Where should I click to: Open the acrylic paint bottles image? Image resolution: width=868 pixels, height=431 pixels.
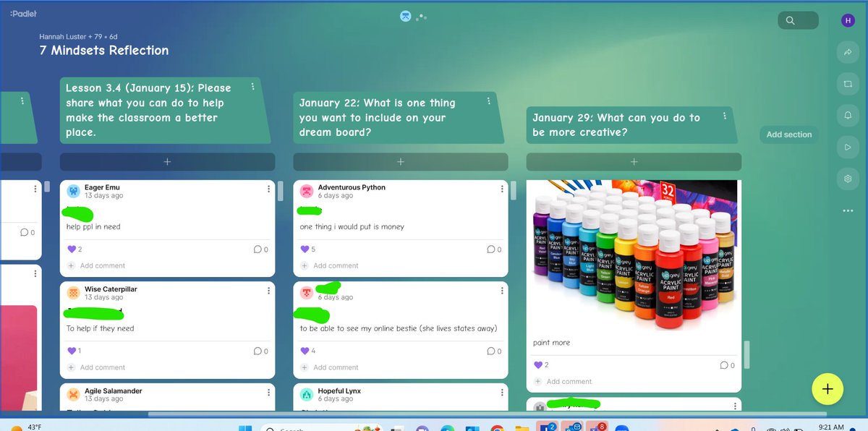pyautogui.click(x=634, y=255)
